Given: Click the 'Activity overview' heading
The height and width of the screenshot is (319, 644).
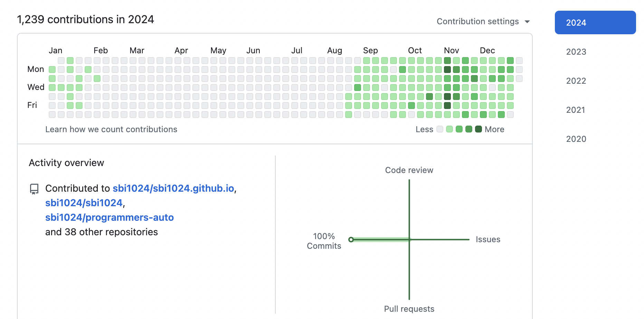Looking at the screenshot, I should pos(66,163).
